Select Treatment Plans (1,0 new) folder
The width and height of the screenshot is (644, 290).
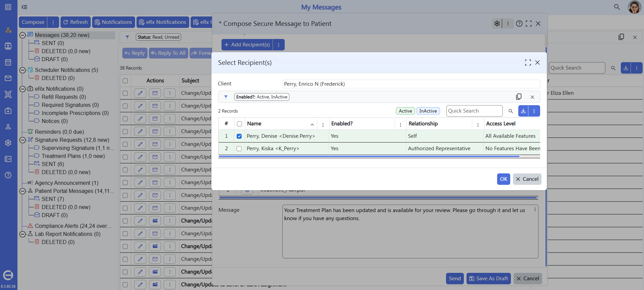(x=73, y=156)
